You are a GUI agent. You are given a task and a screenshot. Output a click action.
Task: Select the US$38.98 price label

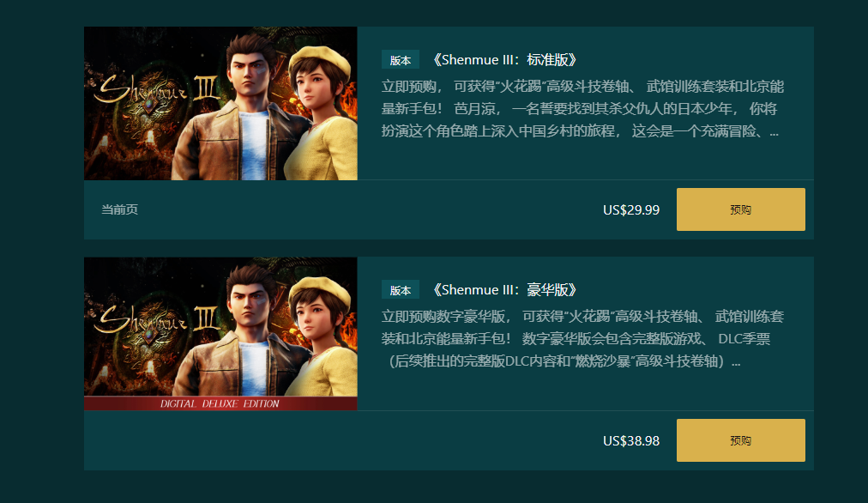[x=631, y=441]
